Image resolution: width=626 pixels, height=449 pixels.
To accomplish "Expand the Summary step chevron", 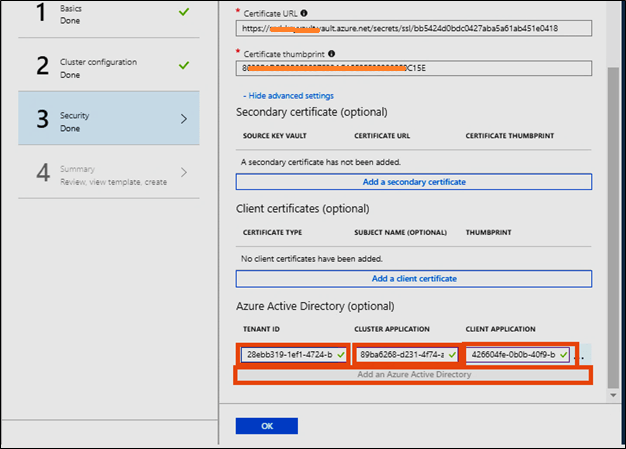I will click(x=183, y=172).
